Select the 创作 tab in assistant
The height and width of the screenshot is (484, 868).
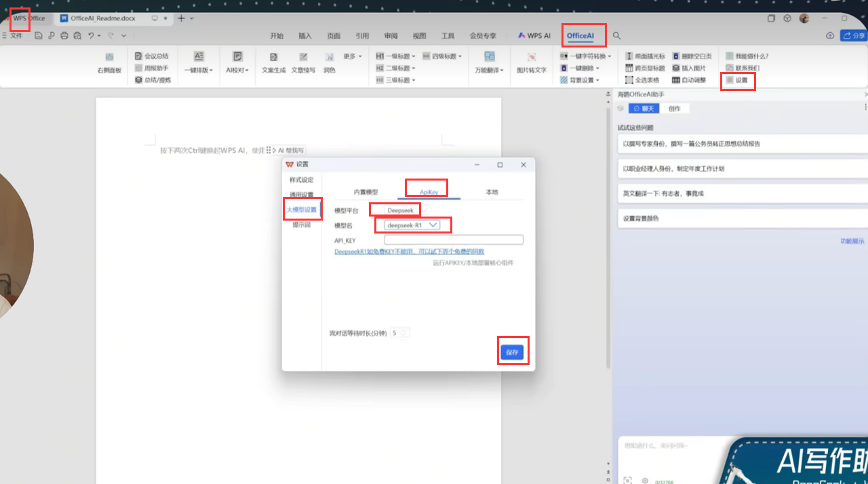[x=675, y=109]
